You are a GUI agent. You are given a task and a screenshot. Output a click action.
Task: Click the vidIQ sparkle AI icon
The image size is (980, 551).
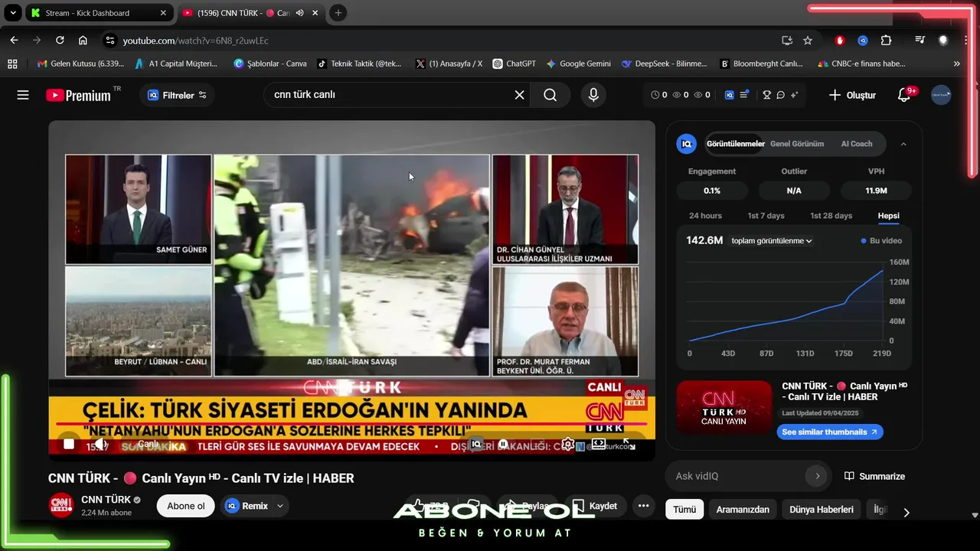click(794, 95)
